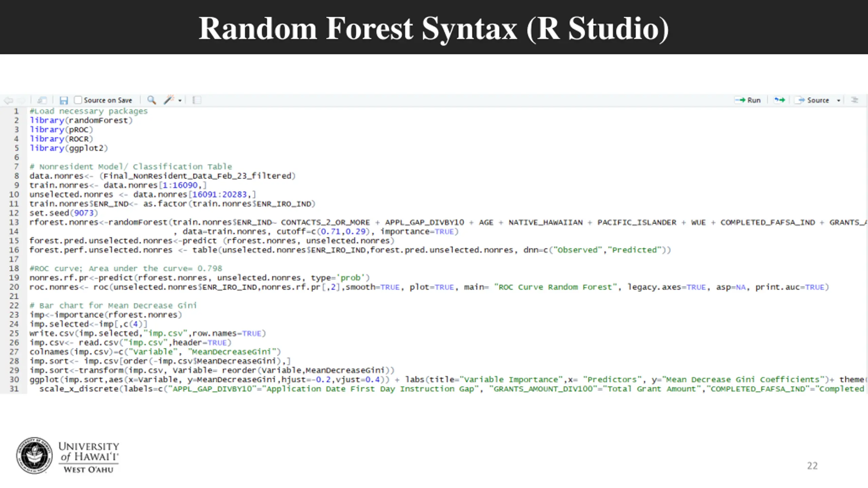Click the 'as.factor(train.nonres$ENR_IRO_IND)' call

(x=229, y=204)
